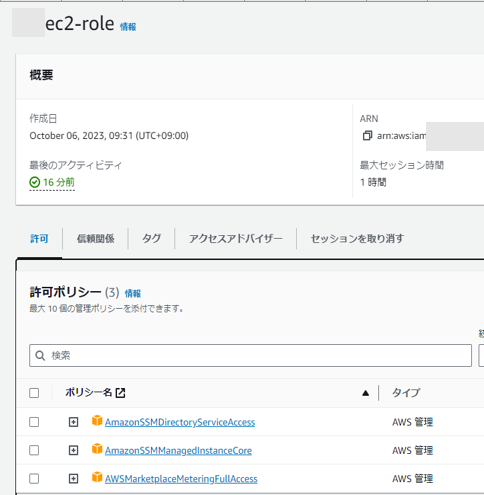Screen dimensions: 484x495
Task: Click the green check icon beside 16 分前
Action: (35, 182)
